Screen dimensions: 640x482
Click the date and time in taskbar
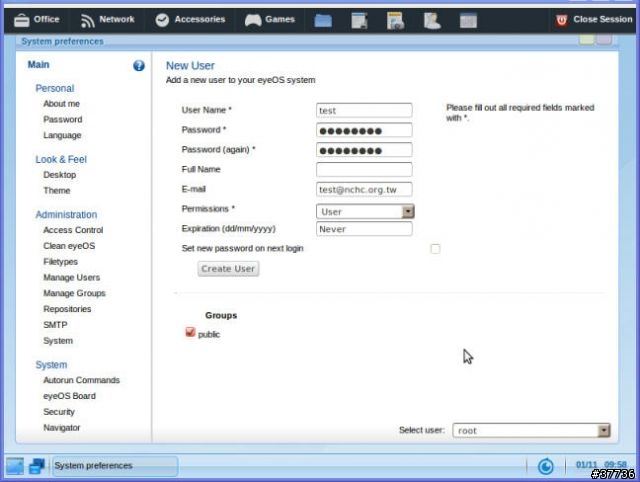(x=601, y=464)
